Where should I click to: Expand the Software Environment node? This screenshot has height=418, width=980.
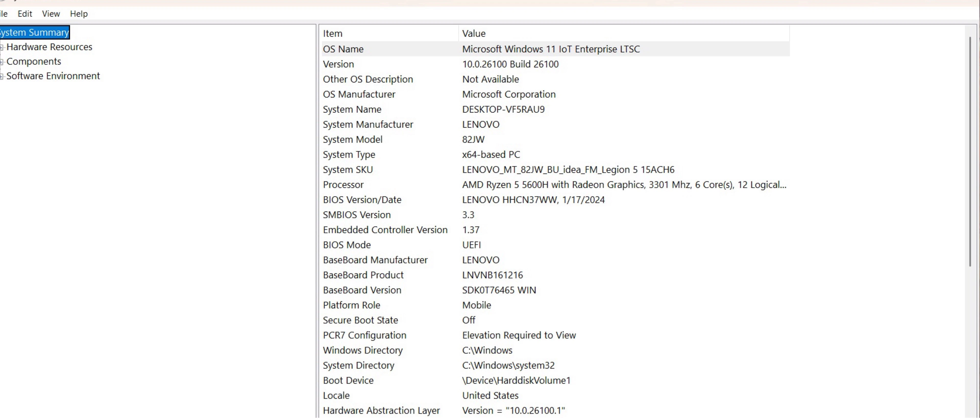click(2, 76)
